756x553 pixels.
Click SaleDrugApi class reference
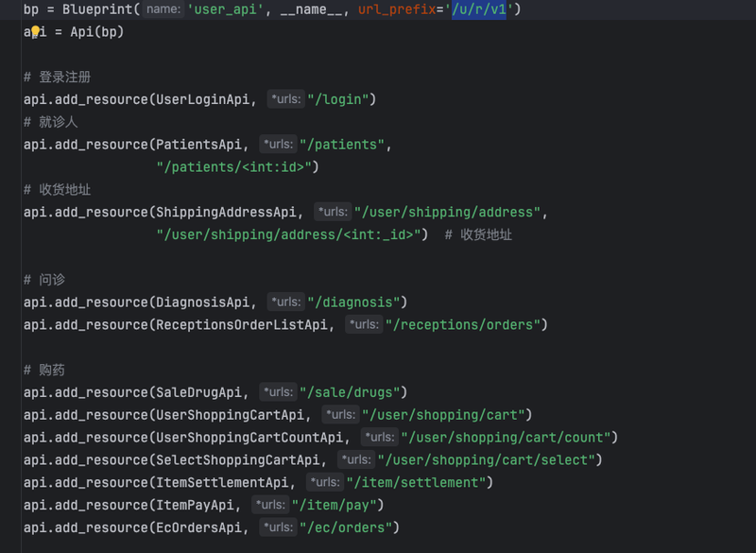point(198,392)
